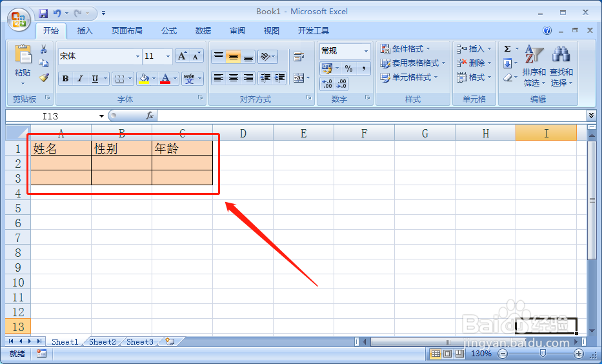Expand the Name Box dropdown arrow
The image size is (602, 364).
coord(101,116)
